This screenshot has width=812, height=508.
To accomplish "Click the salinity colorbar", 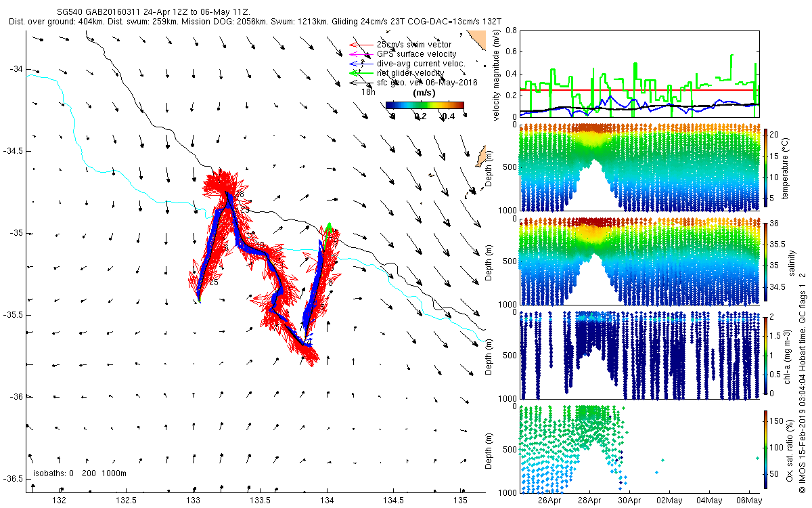I will (765, 261).
